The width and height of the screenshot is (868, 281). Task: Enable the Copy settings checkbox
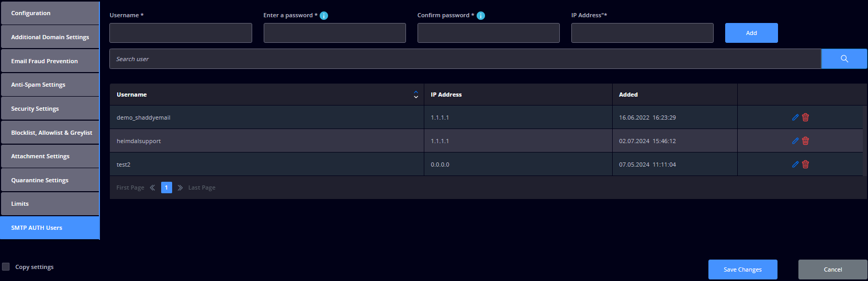coord(6,267)
